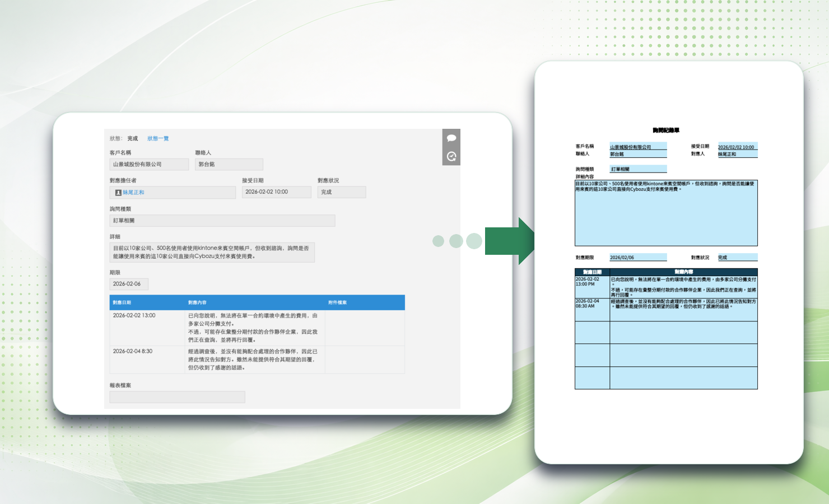Click 2026/02/02 10:00 in the report document
The height and width of the screenshot is (504, 829).
tap(737, 146)
